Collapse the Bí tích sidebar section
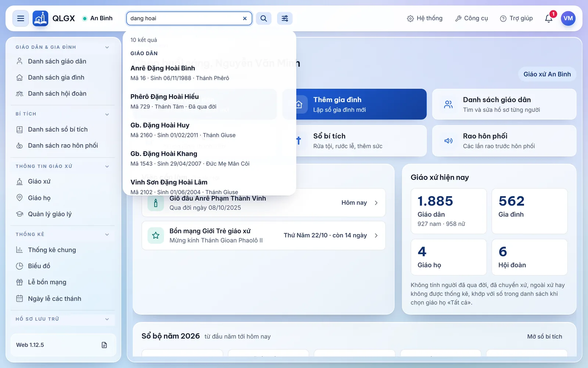 (107, 114)
